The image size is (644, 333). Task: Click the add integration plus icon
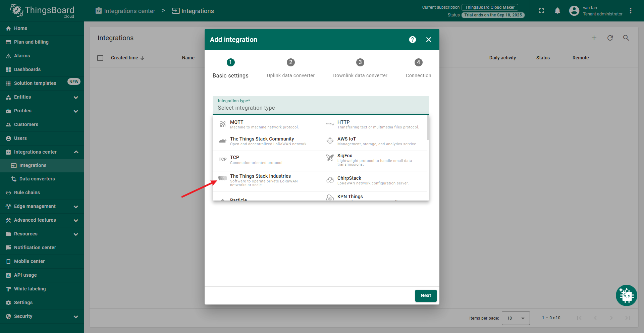pyautogui.click(x=594, y=38)
